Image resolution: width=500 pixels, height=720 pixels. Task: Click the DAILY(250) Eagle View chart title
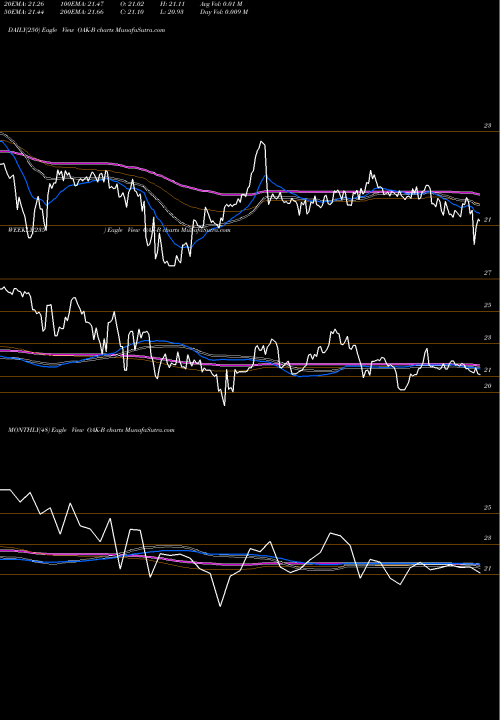[86, 30]
